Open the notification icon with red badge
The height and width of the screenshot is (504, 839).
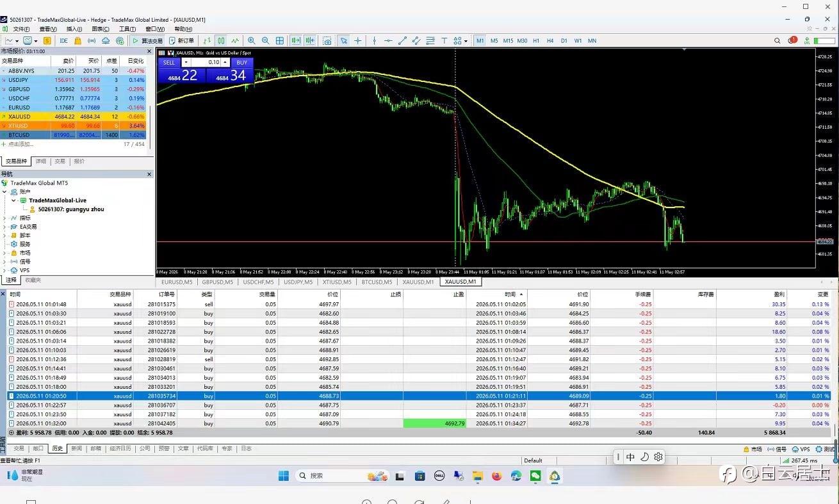[x=793, y=40]
